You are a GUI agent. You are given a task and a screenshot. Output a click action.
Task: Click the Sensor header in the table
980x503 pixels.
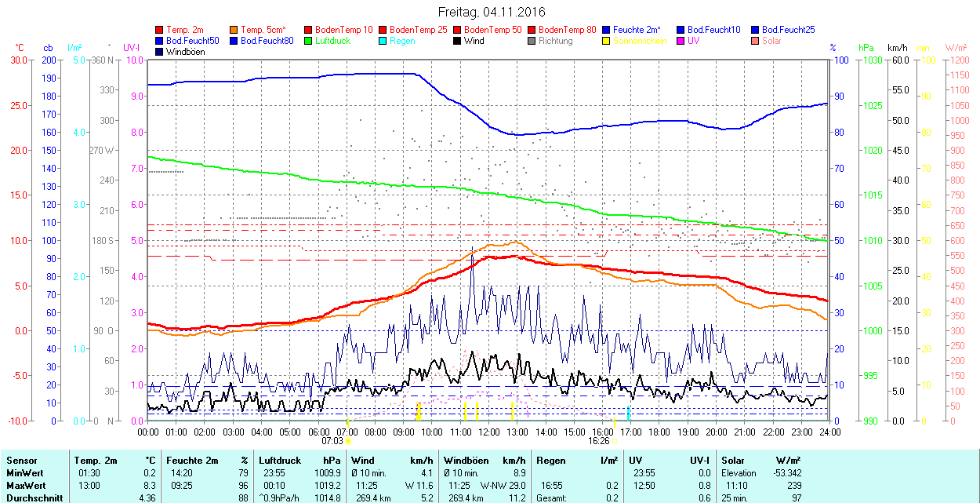(x=21, y=461)
